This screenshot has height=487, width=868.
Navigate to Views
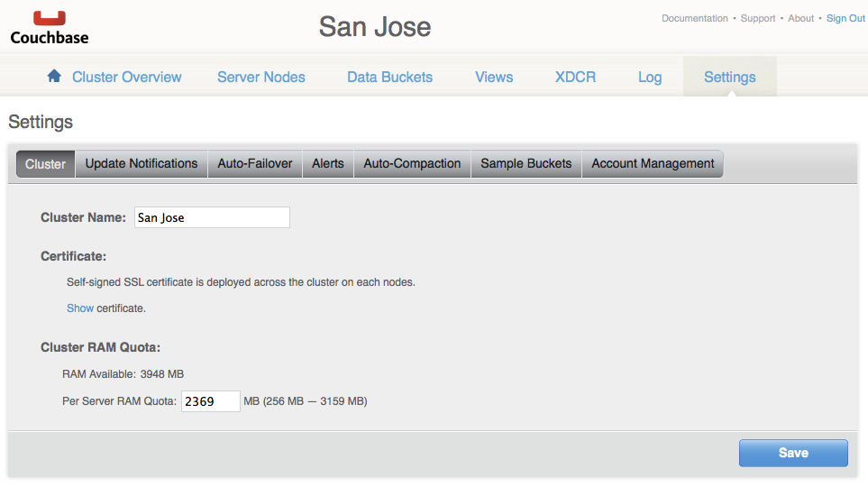click(494, 78)
